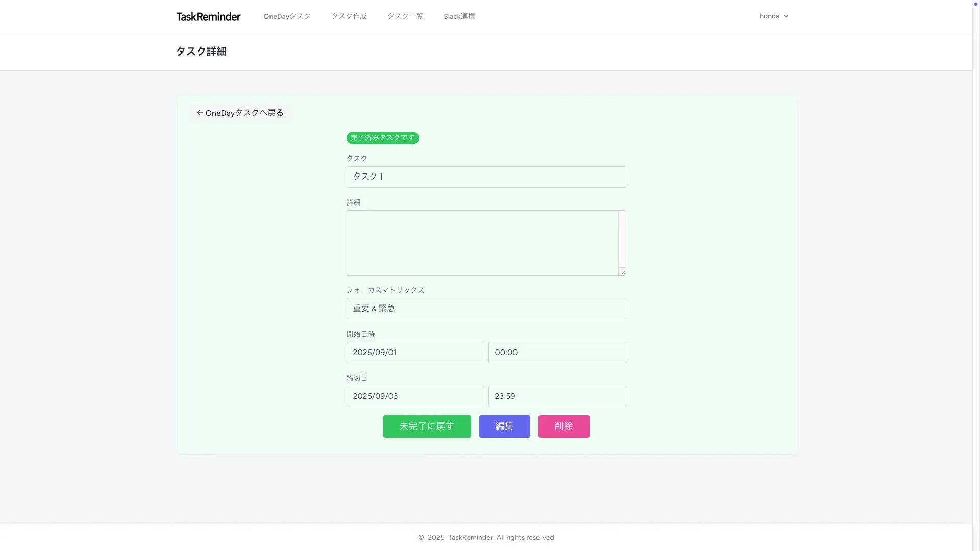
Task: Click the タスク name field
Action: (x=486, y=177)
